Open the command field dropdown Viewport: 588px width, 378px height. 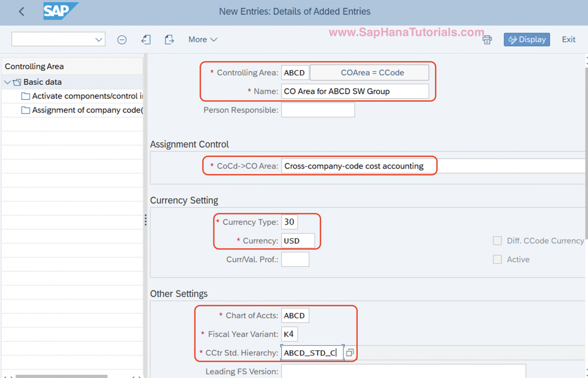coord(99,39)
